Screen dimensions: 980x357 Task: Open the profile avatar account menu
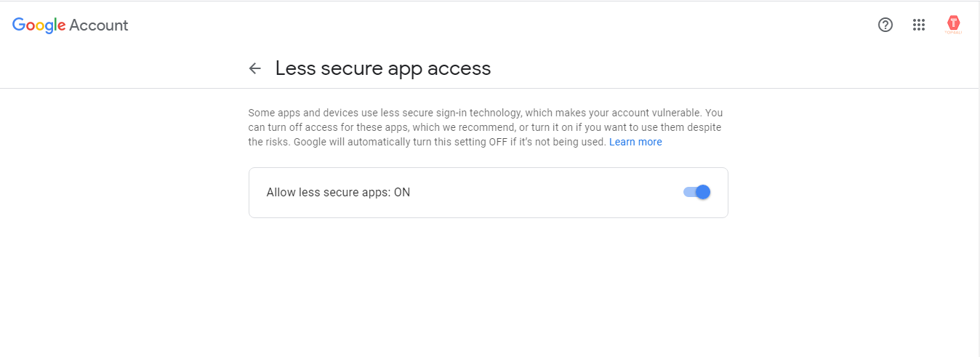click(953, 25)
